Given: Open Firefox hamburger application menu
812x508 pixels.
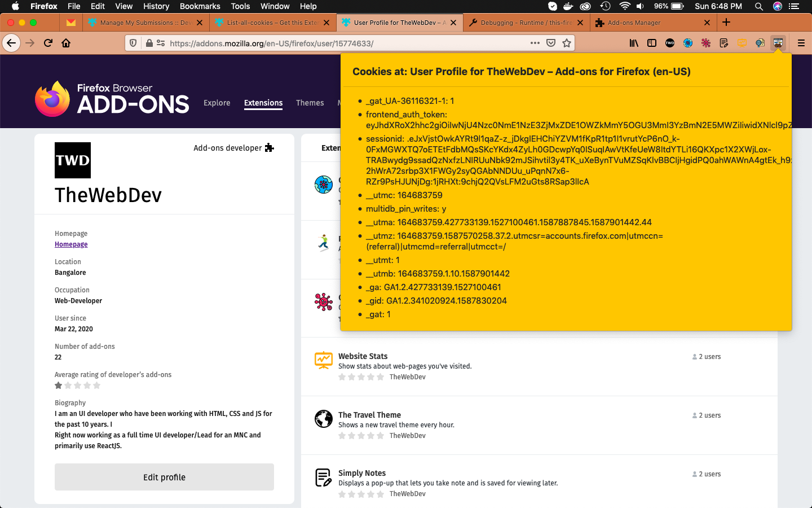Looking at the screenshot, I should [x=801, y=43].
